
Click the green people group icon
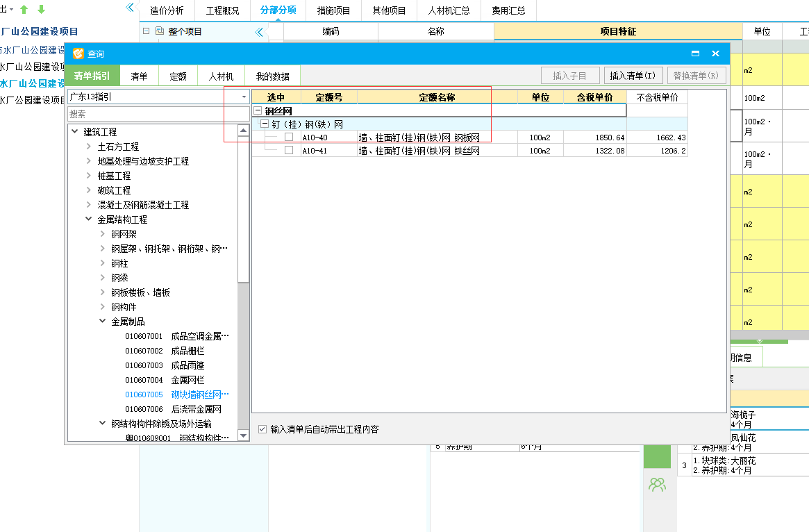point(658,484)
